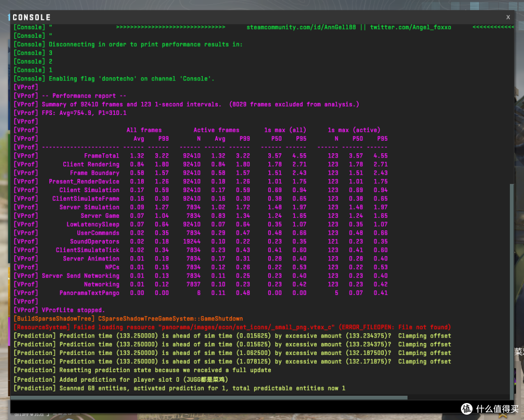Click the steamcommunity.com/id/AnnGell88 text
The height and width of the screenshot is (420, 524).
click(x=301, y=27)
